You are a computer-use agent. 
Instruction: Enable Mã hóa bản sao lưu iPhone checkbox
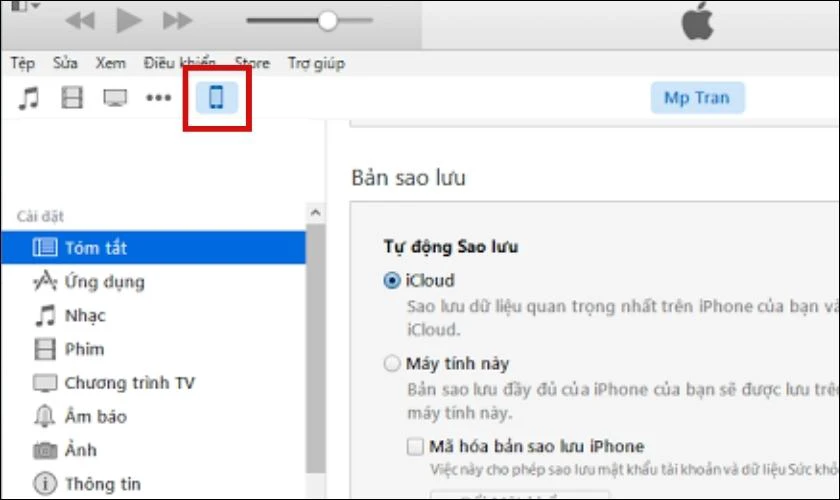click(x=415, y=446)
